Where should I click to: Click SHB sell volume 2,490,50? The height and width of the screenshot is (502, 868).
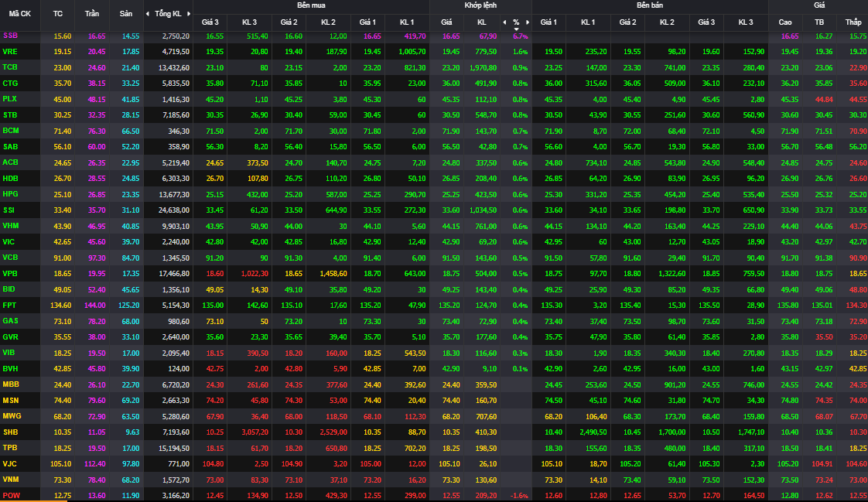point(593,432)
